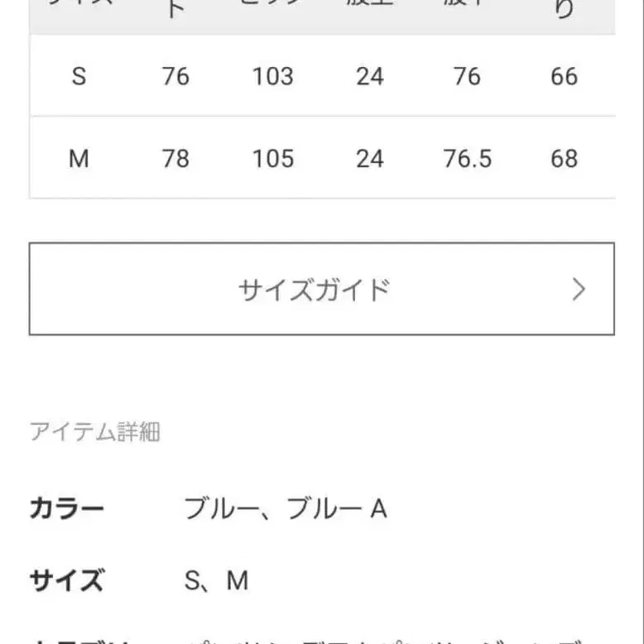Click the サイズ label in item details
644x644 pixels.
(67, 580)
